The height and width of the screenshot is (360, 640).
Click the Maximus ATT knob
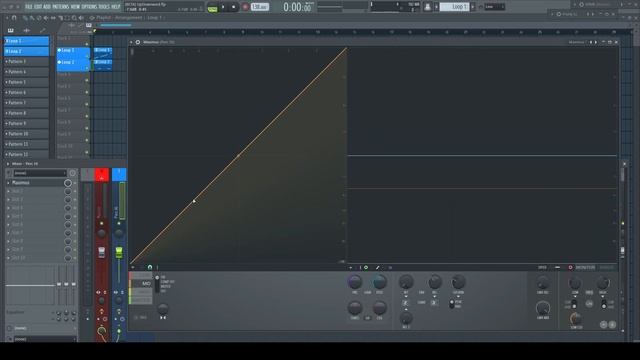pyautogui.click(x=406, y=282)
